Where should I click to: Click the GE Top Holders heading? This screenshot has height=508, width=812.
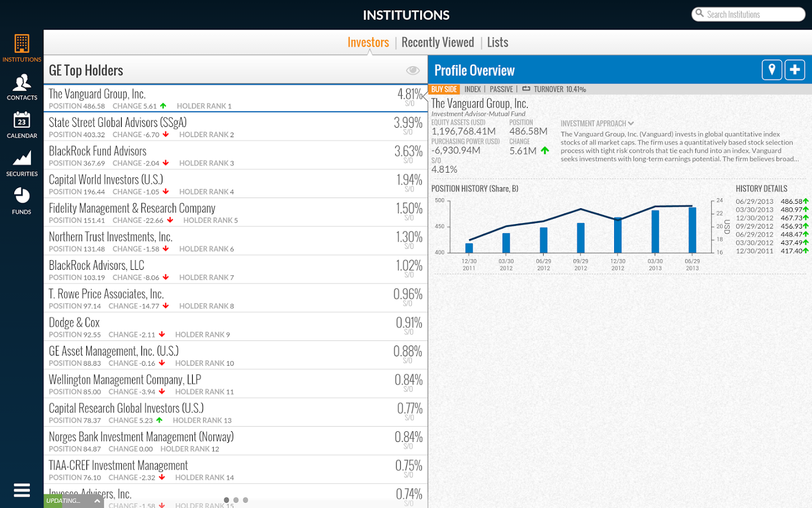[x=86, y=71]
